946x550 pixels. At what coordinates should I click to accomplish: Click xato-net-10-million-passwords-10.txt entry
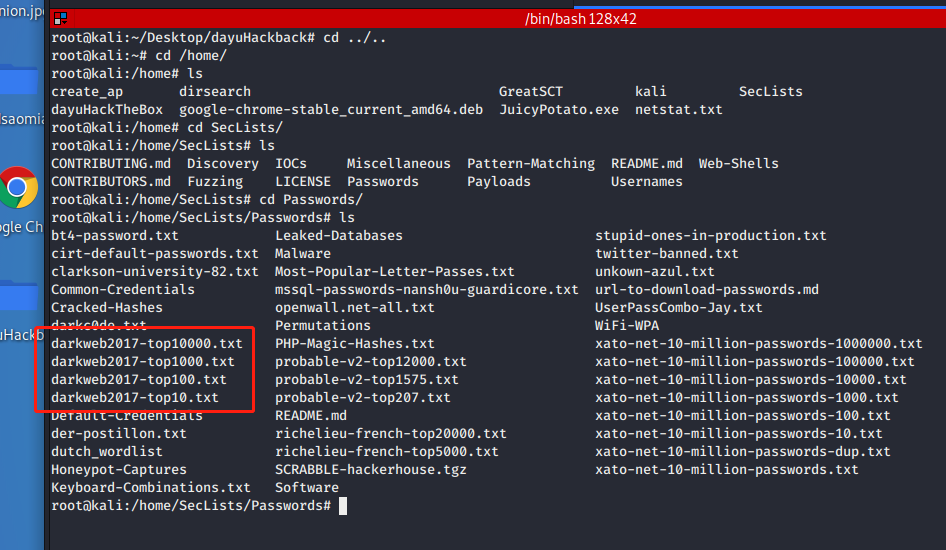coord(739,434)
